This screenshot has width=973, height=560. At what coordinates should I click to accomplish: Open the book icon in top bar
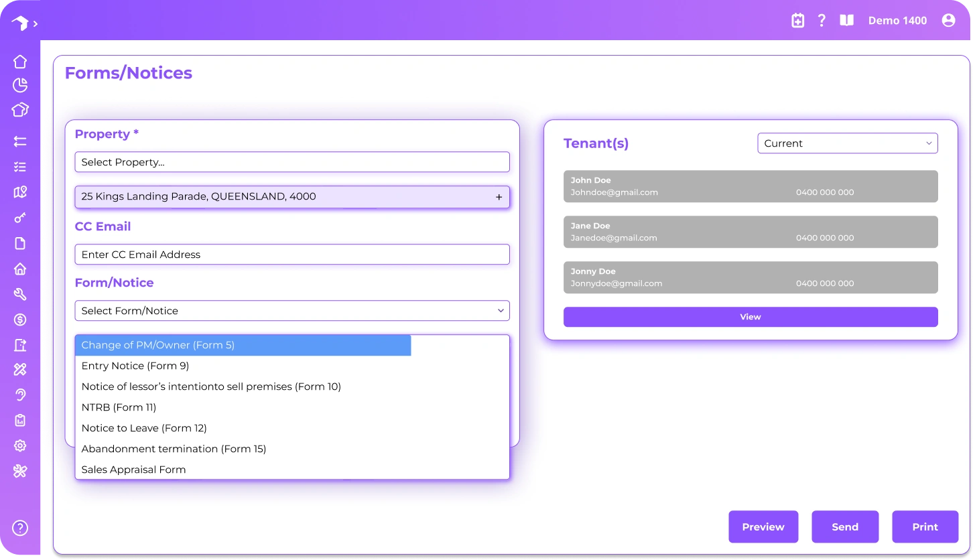coord(847,21)
